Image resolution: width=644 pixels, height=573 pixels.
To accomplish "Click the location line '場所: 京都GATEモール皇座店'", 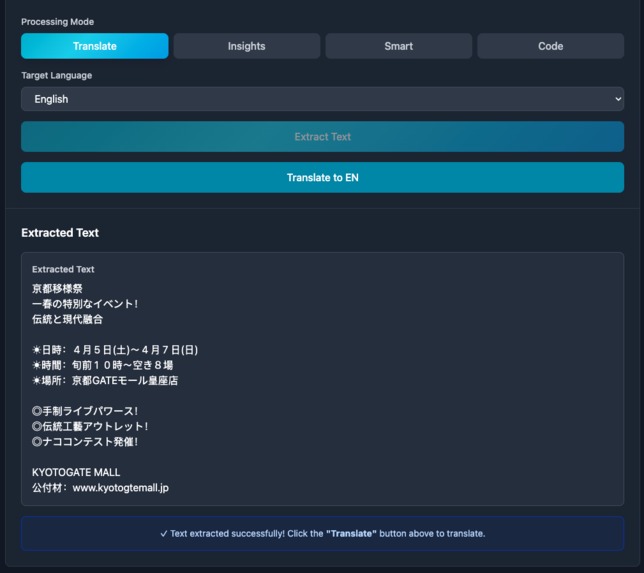I will point(105,380).
